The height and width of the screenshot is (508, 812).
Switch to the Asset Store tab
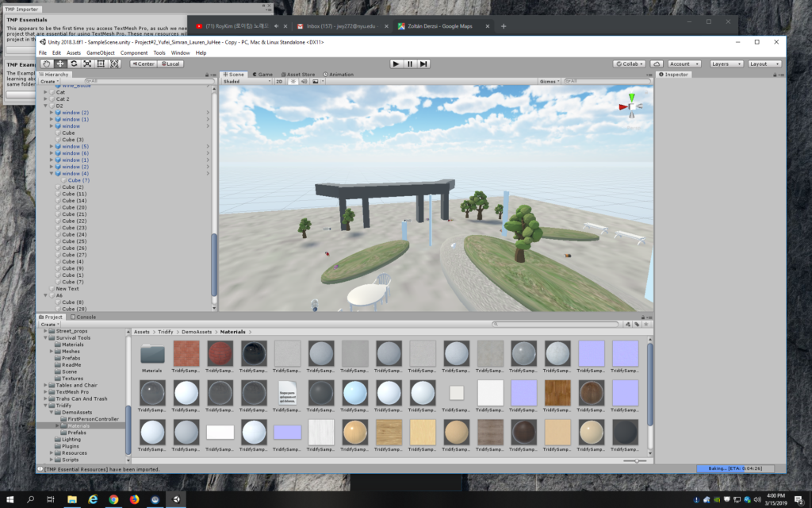coord(298,75)
